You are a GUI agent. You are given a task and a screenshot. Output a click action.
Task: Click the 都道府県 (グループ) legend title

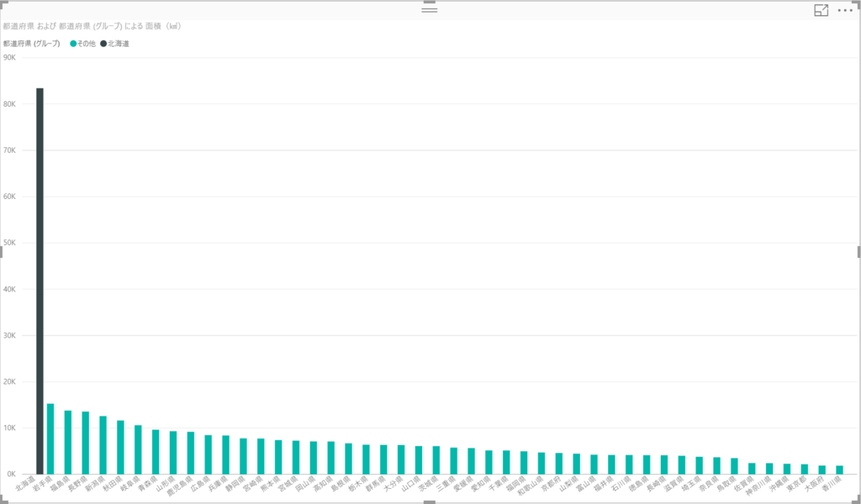click(31, 44)
